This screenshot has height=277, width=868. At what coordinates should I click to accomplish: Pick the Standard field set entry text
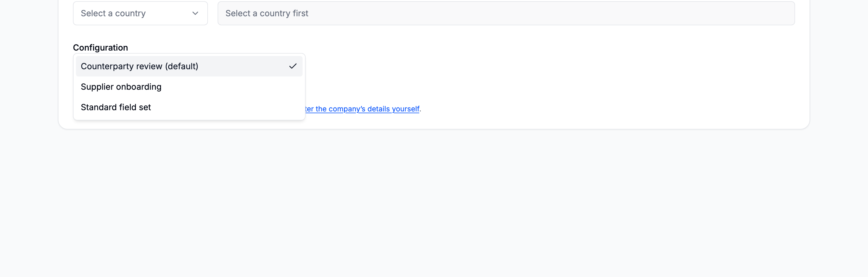point(115,107)
